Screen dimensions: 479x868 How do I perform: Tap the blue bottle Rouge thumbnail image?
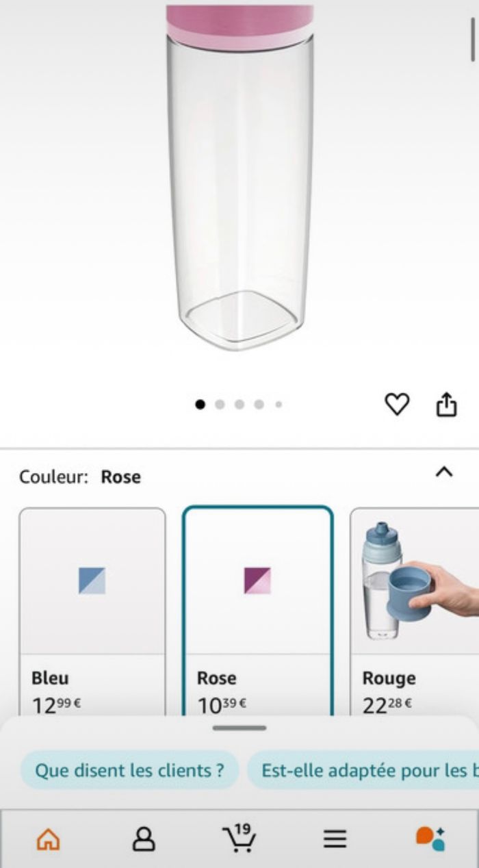(415, 582)
